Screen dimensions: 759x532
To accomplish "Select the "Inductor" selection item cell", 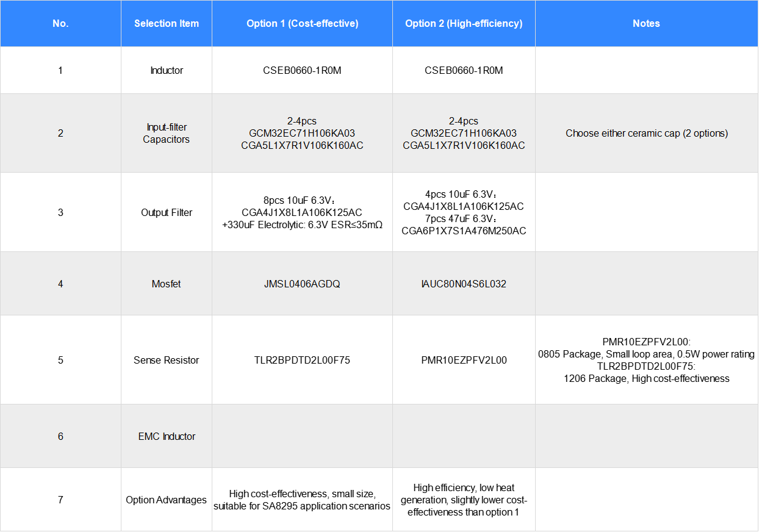I will pyautogui.click(x=167, y=70).
